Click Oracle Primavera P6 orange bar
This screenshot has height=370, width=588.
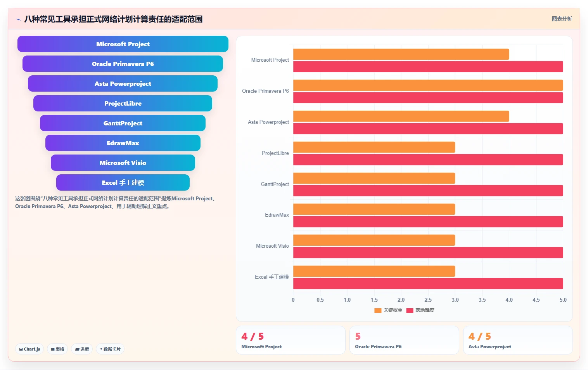[428, 85]
